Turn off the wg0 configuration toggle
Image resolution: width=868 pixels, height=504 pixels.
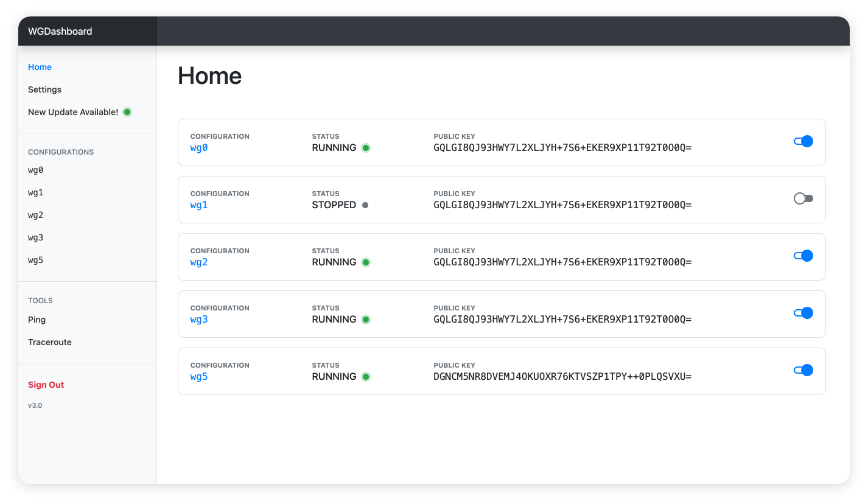pos(803,141)
